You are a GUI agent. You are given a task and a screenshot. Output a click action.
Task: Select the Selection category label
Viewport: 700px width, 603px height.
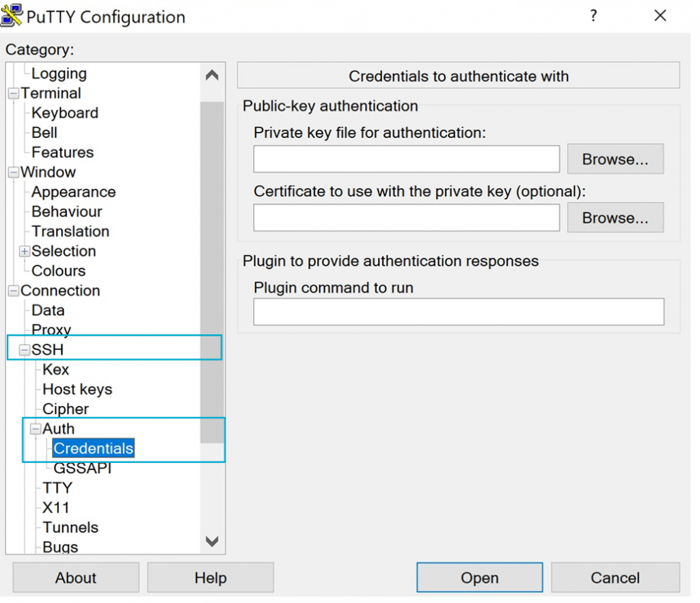(x=64, y=252)
